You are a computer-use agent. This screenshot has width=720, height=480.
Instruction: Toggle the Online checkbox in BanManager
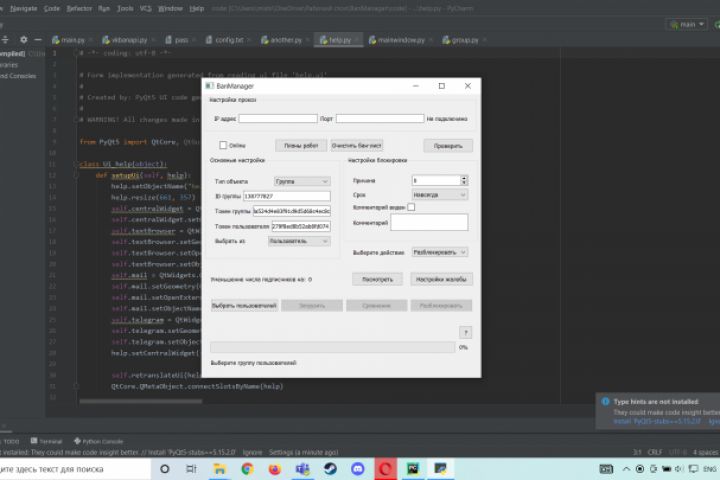[x=223, y=145]
